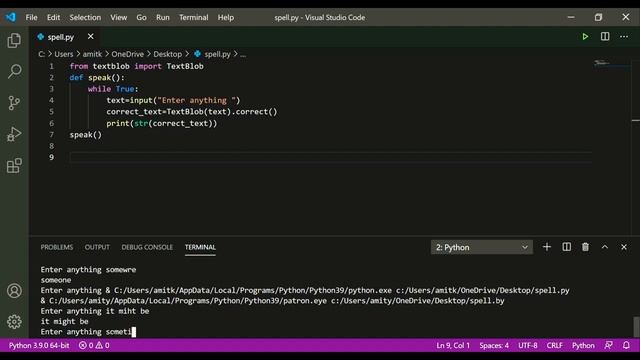The width and height of the screenshot is (640, 360).
Task: Split the terminal panel
Action: click(567, 247)
